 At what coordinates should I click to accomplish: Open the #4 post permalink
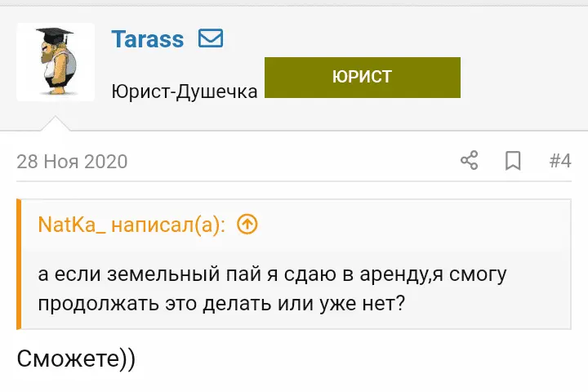560,160
